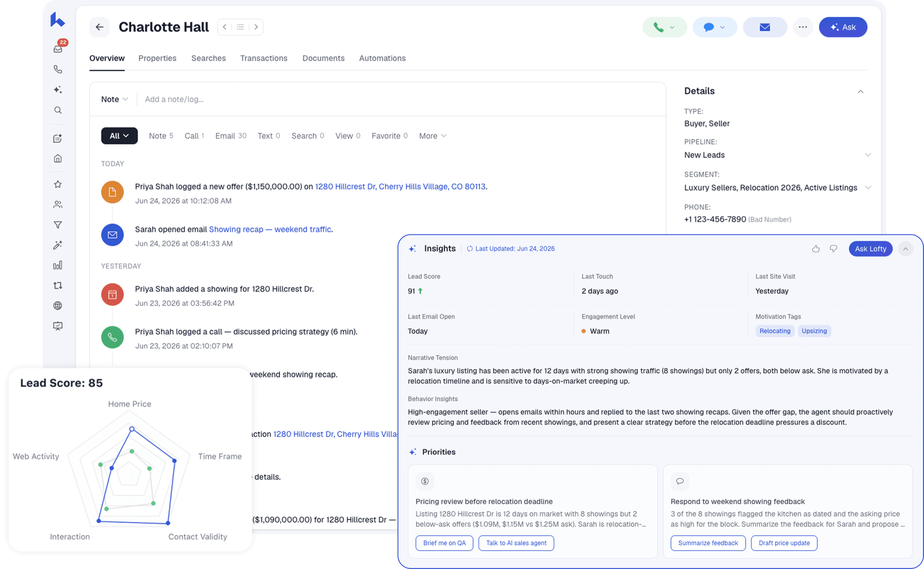Open the magic wand sidebar icon

(x=58, y=245)
